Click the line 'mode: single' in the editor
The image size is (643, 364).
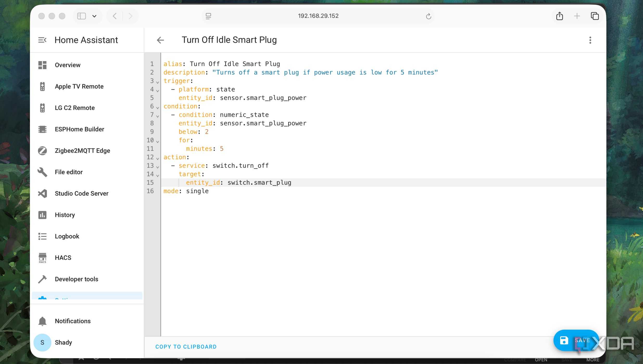coord(186,191)
